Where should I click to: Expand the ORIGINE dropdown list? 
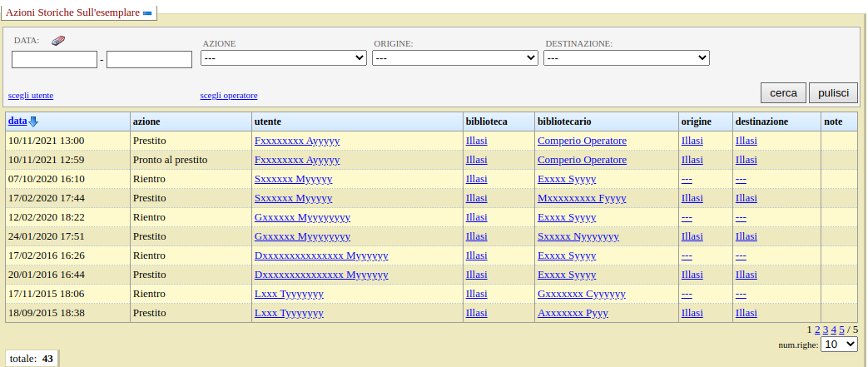coord(455,58)
